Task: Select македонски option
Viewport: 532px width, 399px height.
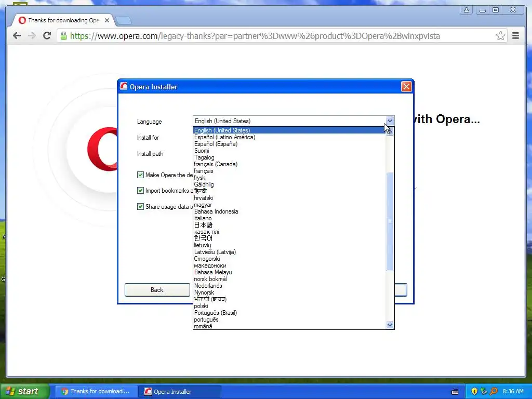Action: click(x=289, y=265)
